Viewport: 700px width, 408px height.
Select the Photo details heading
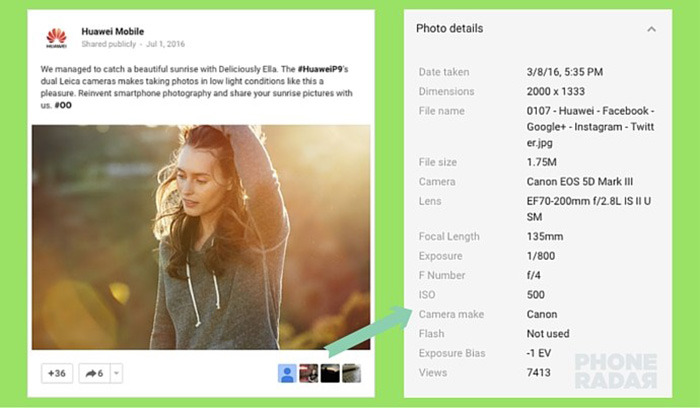pos(450,29)
